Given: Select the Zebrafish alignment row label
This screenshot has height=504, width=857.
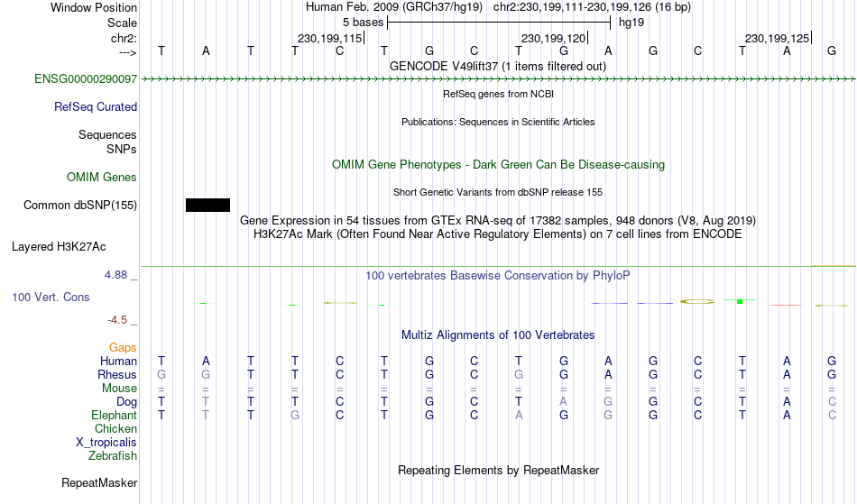Looking at the screenshot, I should point(113,456).
